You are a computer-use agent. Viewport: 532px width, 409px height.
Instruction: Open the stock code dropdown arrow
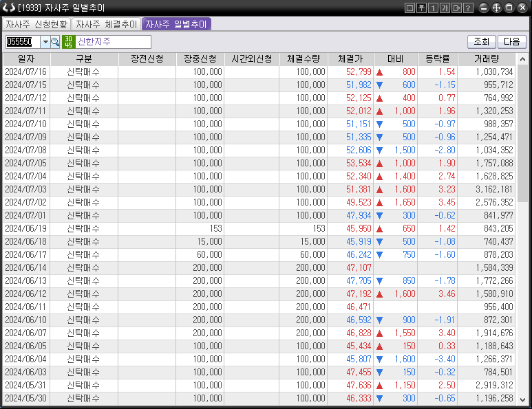tap(45, 42)
